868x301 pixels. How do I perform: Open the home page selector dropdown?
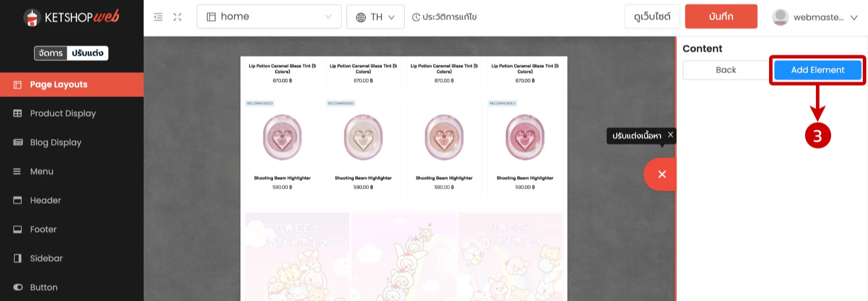[269, 17]
